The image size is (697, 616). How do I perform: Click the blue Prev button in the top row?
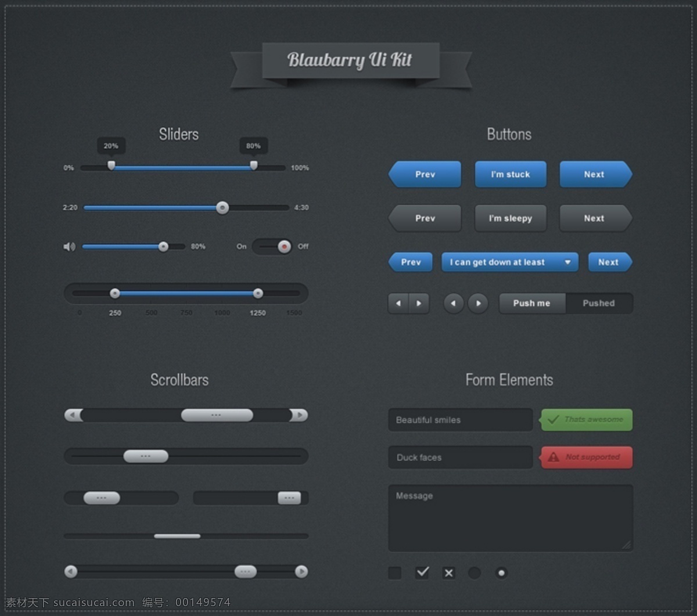[x=425, y=174]
